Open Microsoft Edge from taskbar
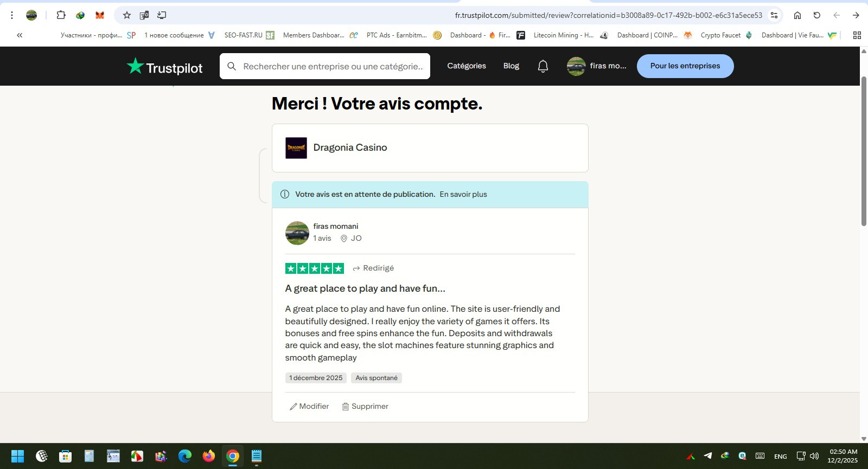 [185, 456]
